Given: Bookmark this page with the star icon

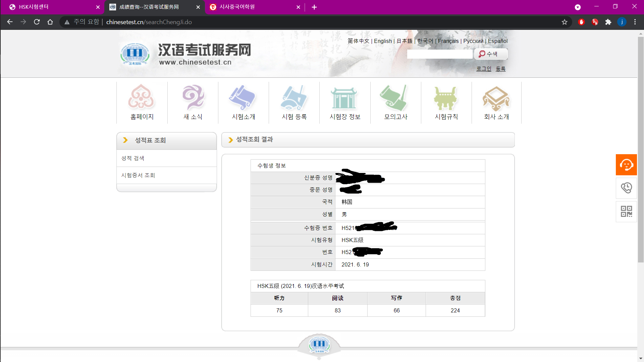Looking at the screenshot, I should pos(565,22).
